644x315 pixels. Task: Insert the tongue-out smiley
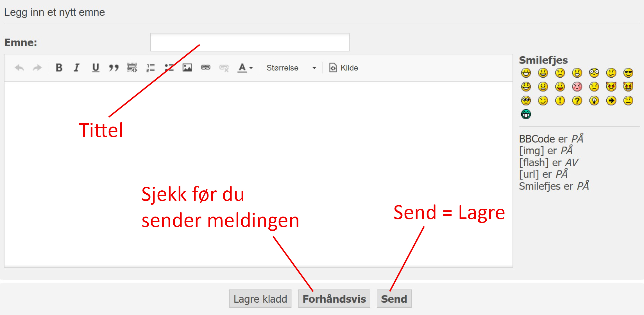pyautogui.click(x=560, y=87)
